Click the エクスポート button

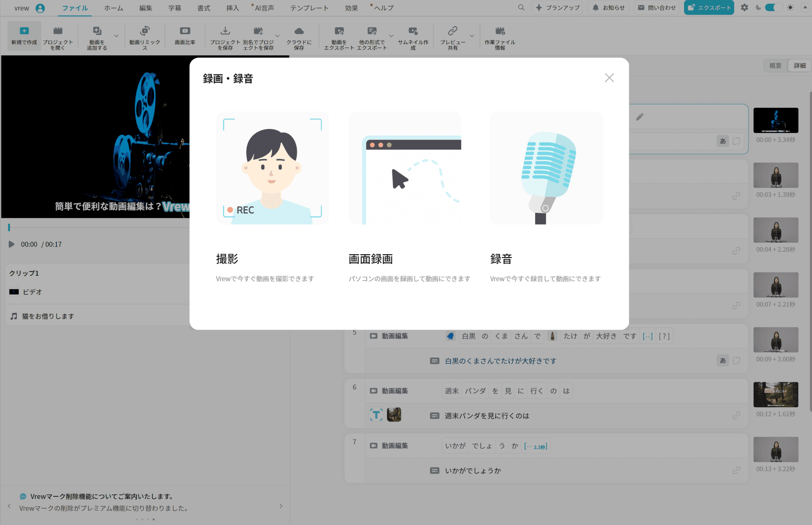pos(709,8)
